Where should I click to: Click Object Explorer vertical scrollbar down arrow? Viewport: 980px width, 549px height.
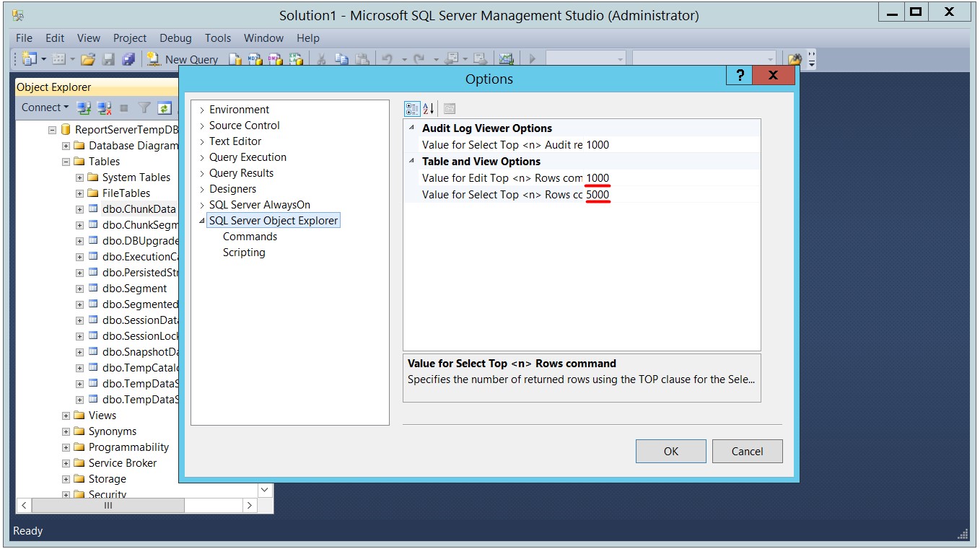(265, 491)
